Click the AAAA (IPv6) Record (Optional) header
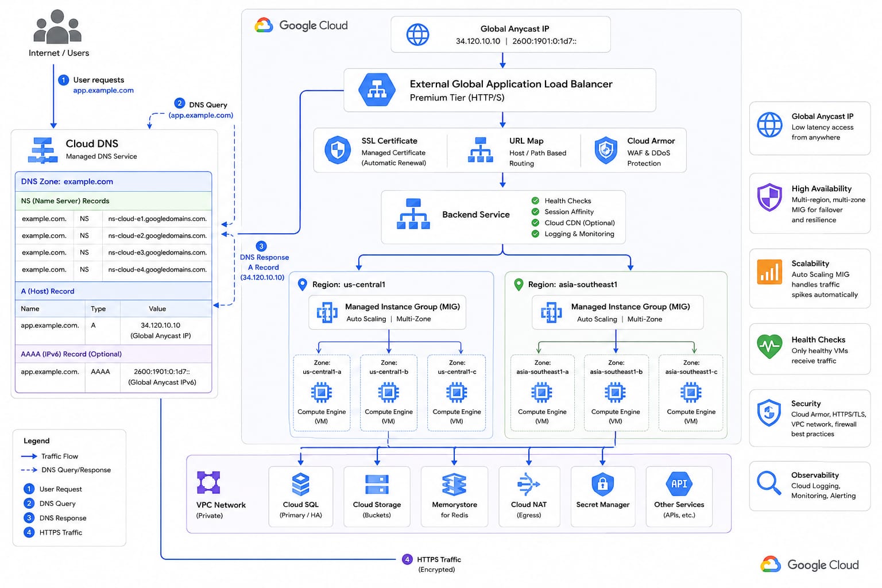Image resolution: width=882 pixels, height=588 pixels. coord(113,354)
